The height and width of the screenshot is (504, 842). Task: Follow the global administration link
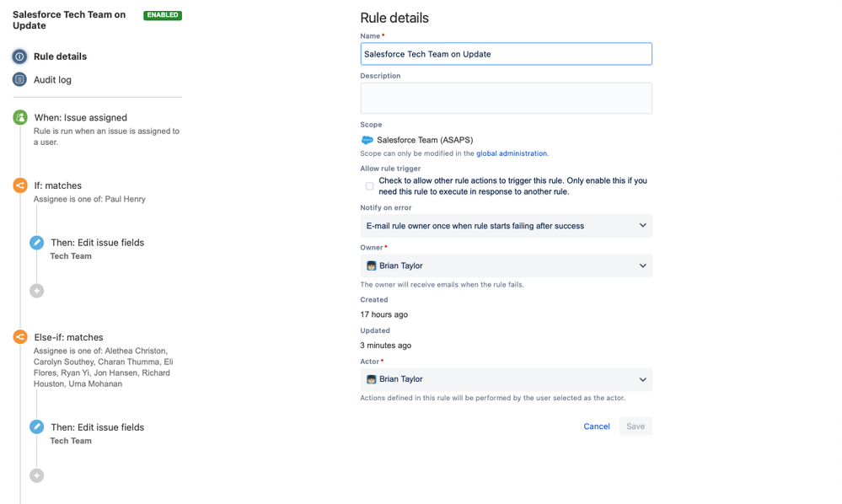click(512, 153)
